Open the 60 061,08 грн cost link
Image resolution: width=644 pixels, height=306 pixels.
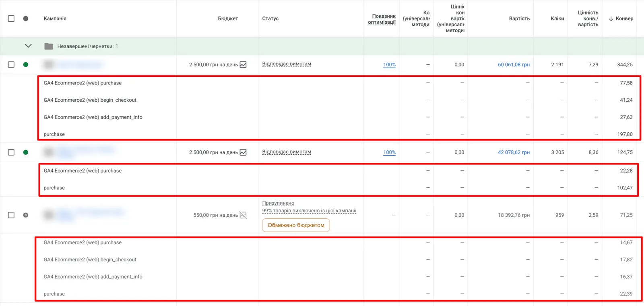[514, 64]
